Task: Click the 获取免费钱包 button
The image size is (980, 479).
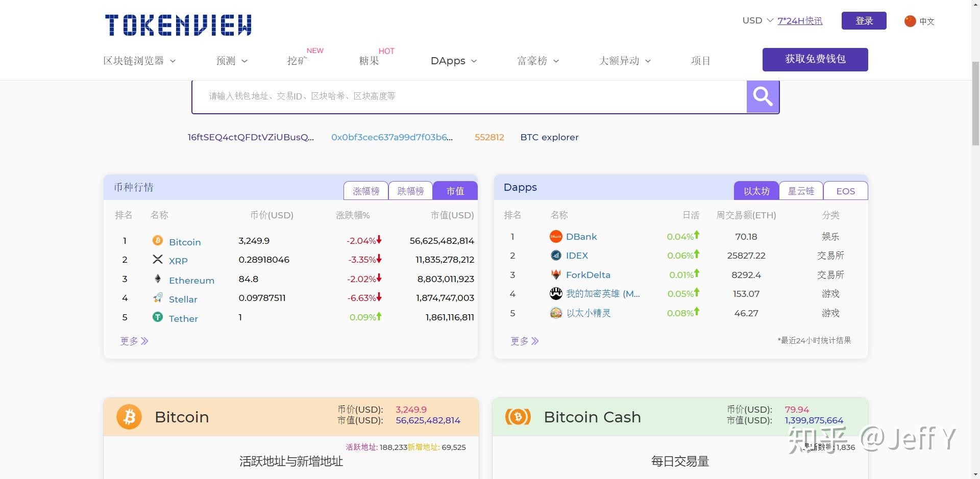Action: [x=815, y=59]
